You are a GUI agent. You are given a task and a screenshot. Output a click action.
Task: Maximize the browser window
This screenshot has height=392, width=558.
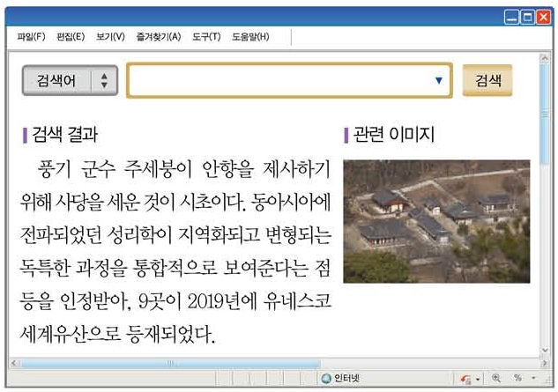click(530, 16)
